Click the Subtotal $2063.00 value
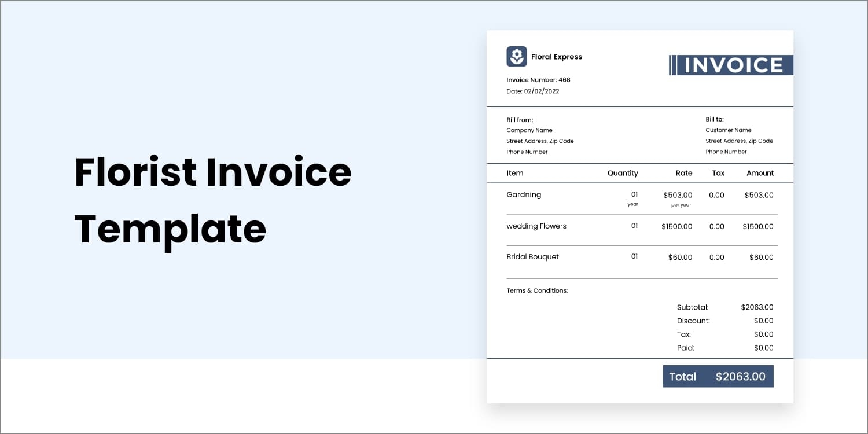 click(756, 307)
